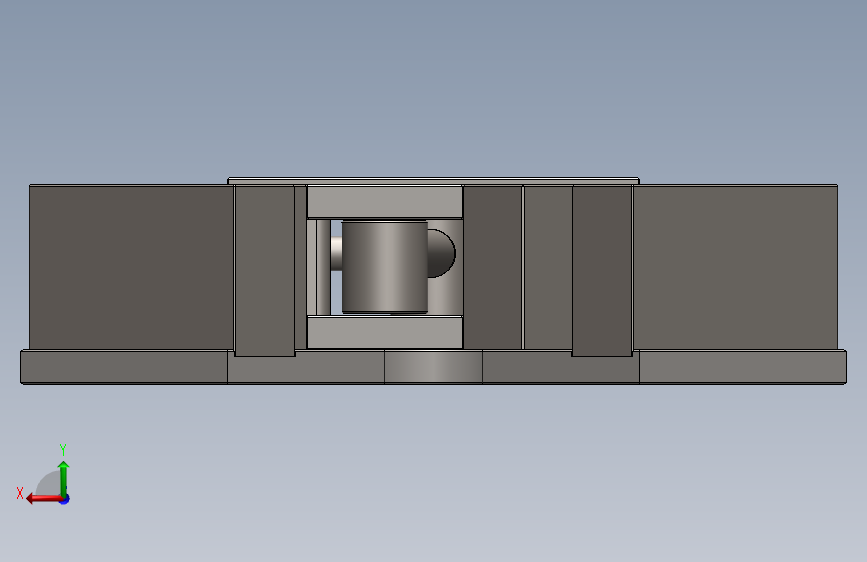The width and height of the screenshot is (867, 562).
Task: Click the blue Z axis dot of the triad
Action: (x=65, y=499)
